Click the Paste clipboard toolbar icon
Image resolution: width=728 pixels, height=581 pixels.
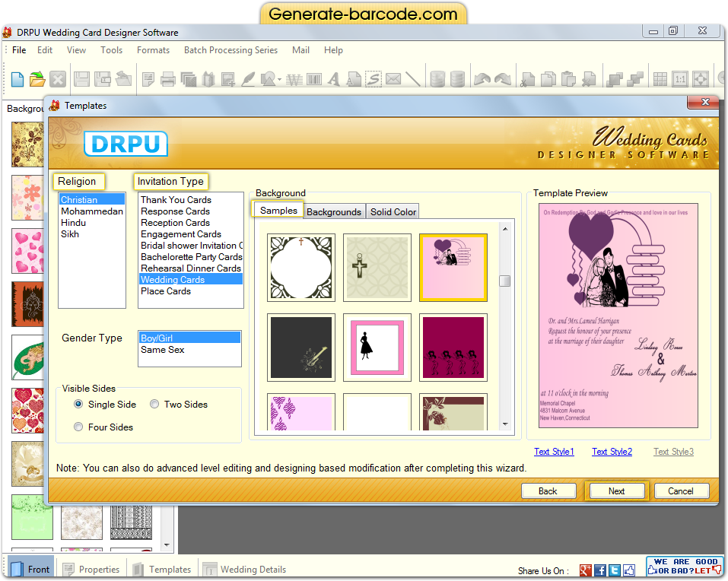pos(568,79)
